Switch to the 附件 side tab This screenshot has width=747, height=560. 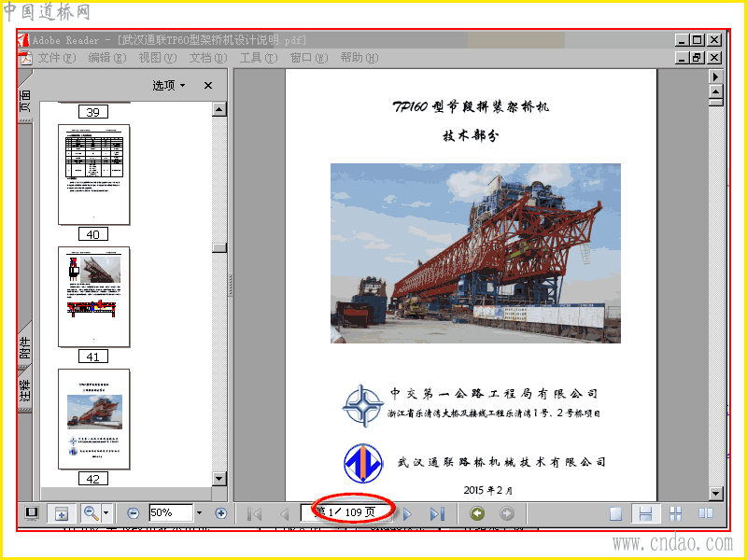pos(25,347)
